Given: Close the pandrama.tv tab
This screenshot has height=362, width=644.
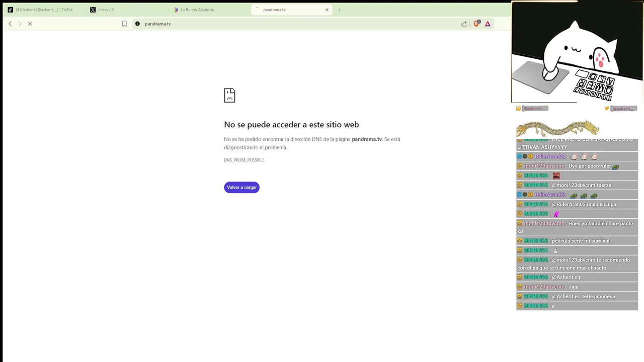Looking at the screenshot, I should [327, 10].
